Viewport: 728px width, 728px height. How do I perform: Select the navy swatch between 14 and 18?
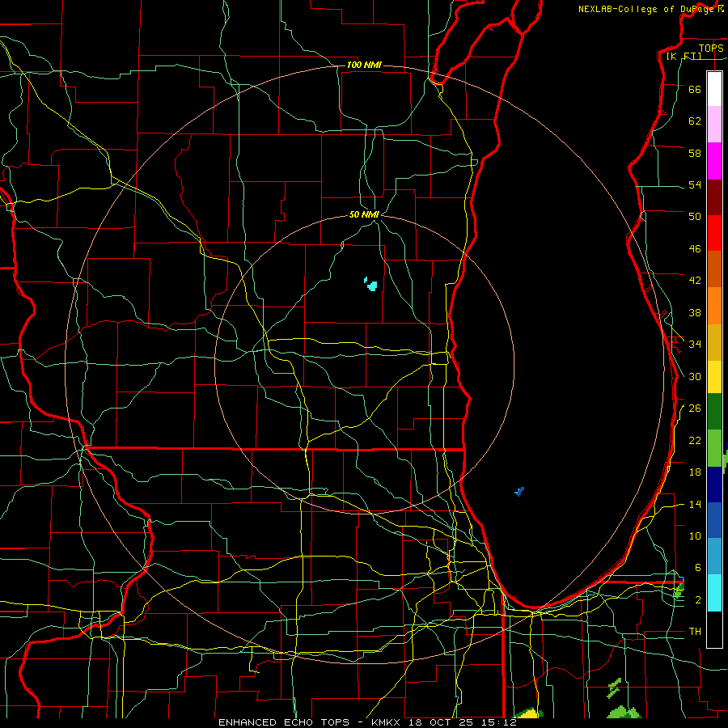(714, 485)
